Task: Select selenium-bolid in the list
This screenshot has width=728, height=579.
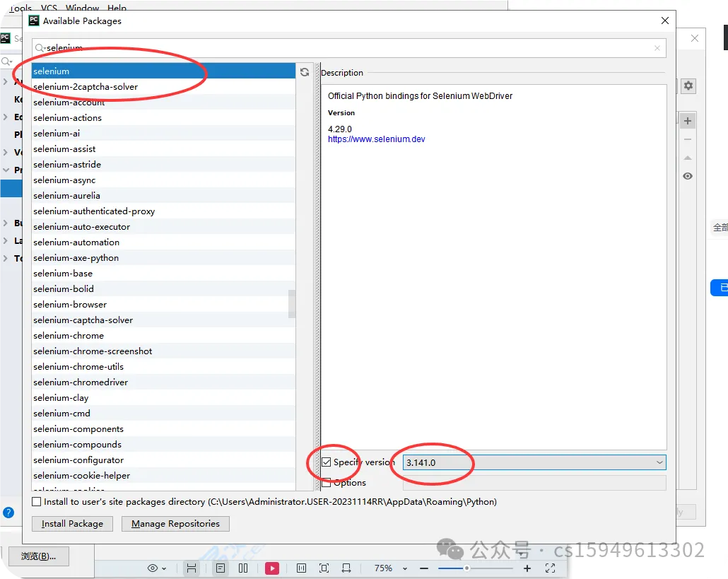Action: [x=163, y=289]
